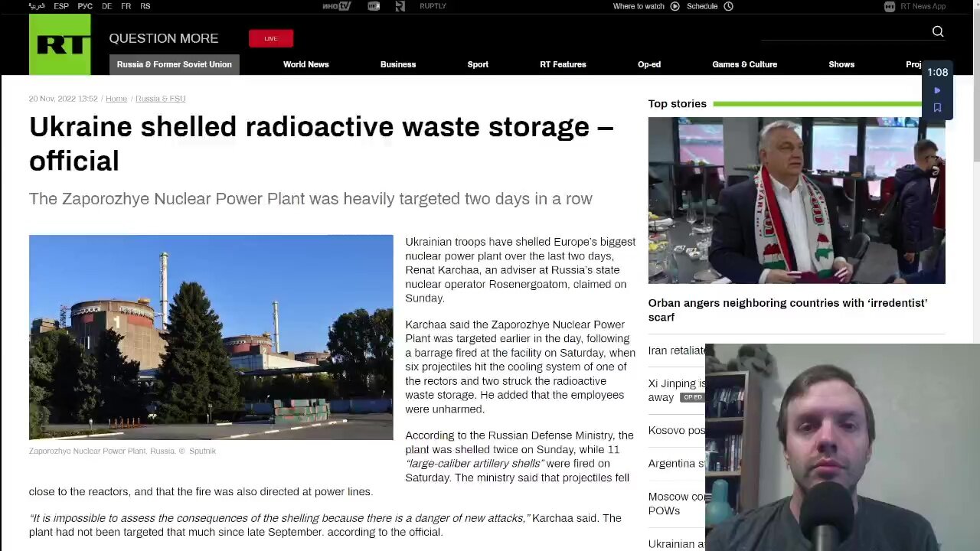Open the RT Features section
This screenshot has width=980, height=551.
563,64
